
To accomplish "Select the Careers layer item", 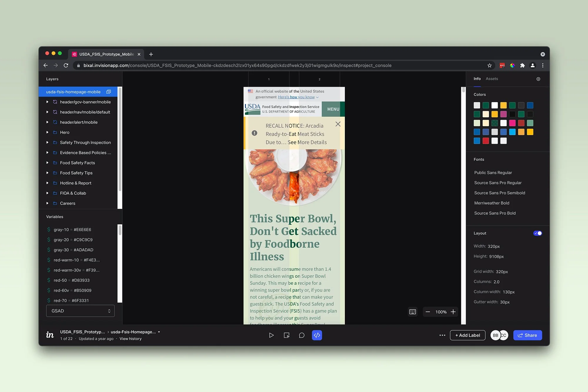I will (68, 203).
